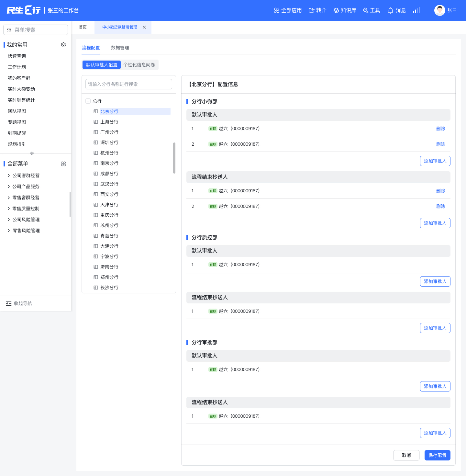This screenshot has width=466, height=476.
Task: Open the 知识库 knowledge base icon
Action: point(336,10)
